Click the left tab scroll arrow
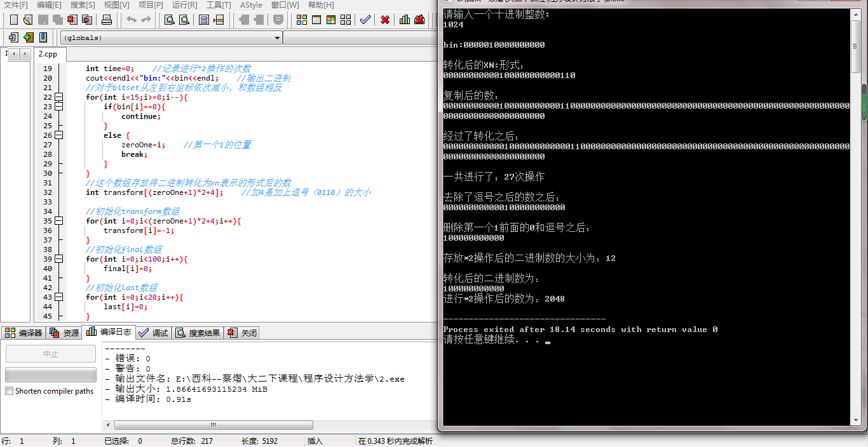Viewport: 868px width, 447px height. tap(14, 54)
